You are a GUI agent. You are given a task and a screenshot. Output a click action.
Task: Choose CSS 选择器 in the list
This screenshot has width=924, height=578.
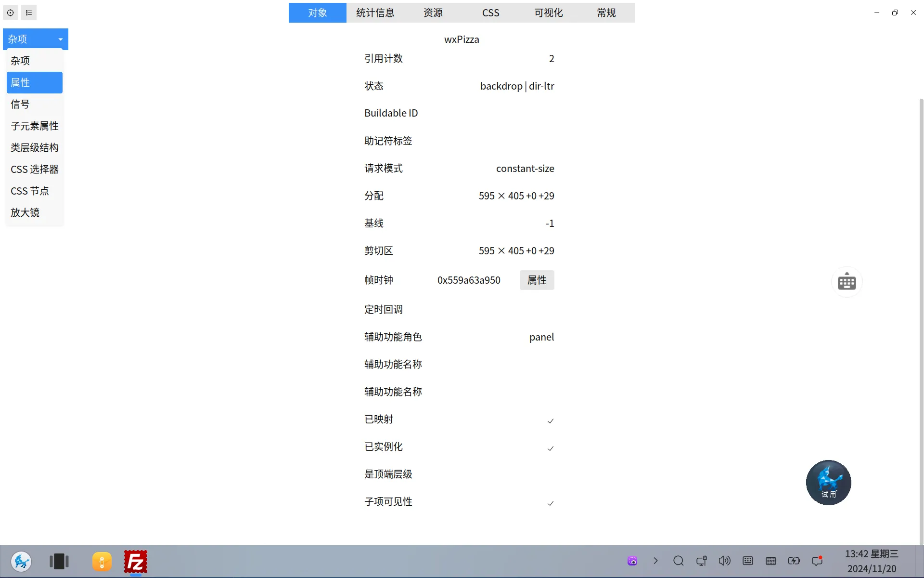pos(35,169)
